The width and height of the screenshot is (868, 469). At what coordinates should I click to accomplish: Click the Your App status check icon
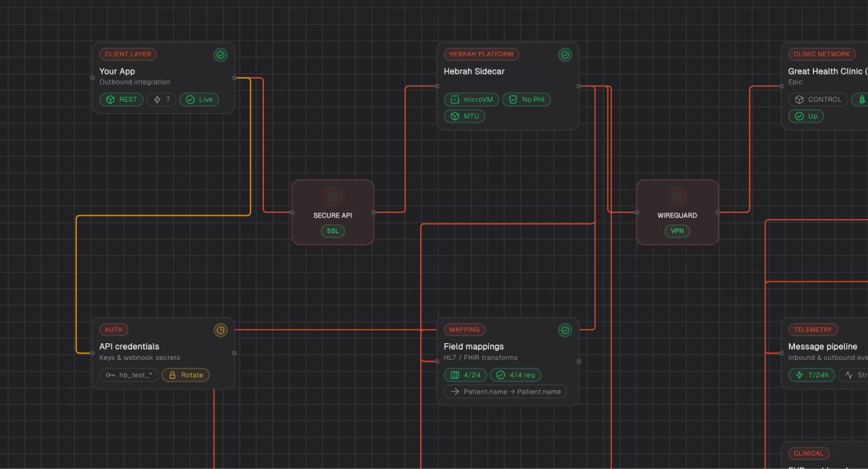coord(221,55)
